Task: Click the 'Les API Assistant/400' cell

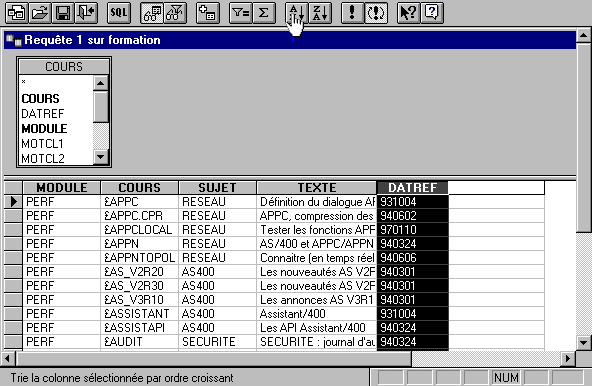Action: pos(316,327)
